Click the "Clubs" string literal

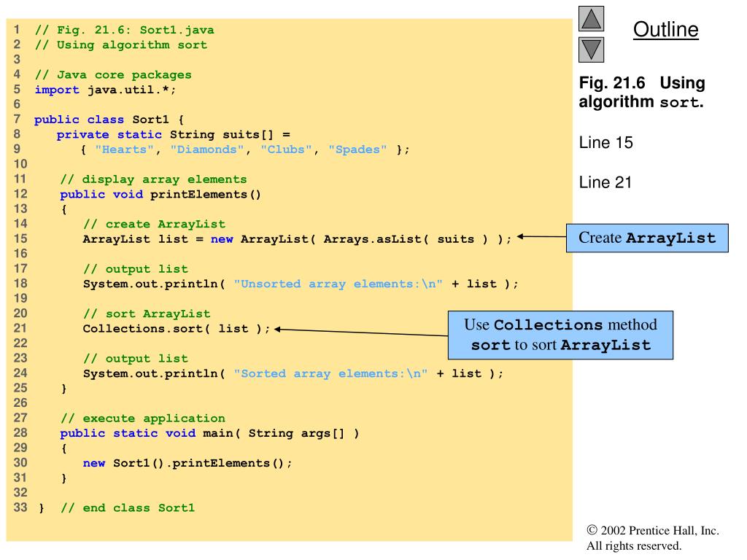(x=286, y=149)
